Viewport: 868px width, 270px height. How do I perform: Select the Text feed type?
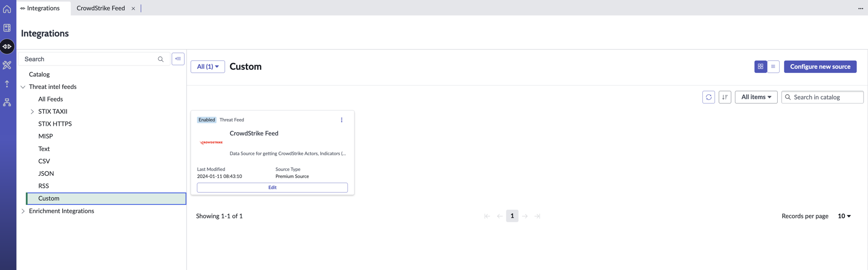pyautogui.click(x=44, y=149)
